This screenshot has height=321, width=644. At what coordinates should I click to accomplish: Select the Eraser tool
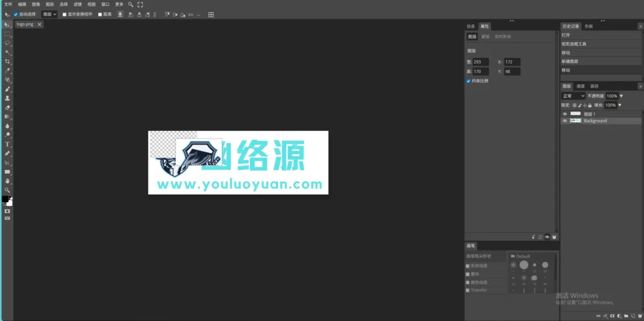(8, 108)
